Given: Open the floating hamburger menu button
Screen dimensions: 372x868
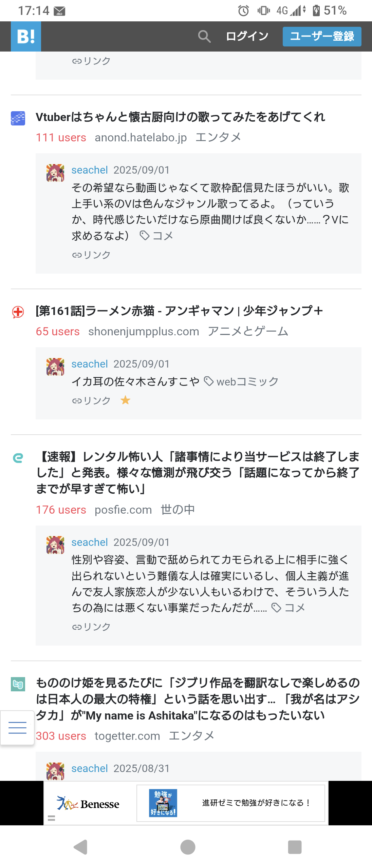Looking at the screenshot, I should click(17, 728).
